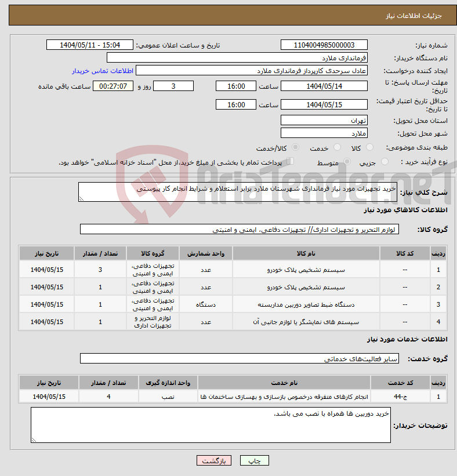This screenshot has width=457, height=476.
Task: Click لوازم التحریر و تجهیزات اداری cell in row 4
Action: click(x=153, y=322)
